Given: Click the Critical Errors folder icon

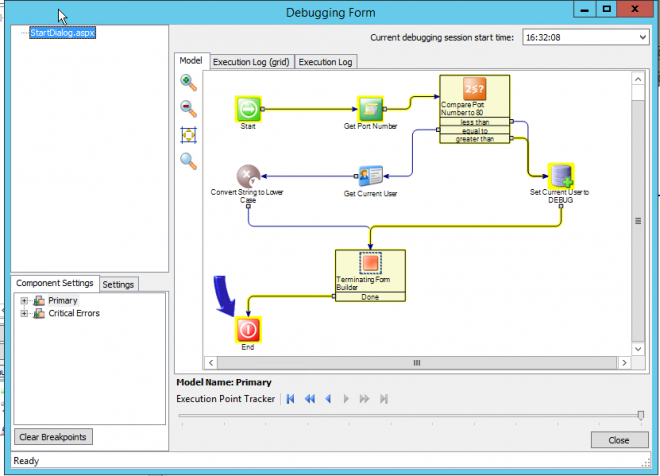Looking at the screenshot, I should [39, 313].
